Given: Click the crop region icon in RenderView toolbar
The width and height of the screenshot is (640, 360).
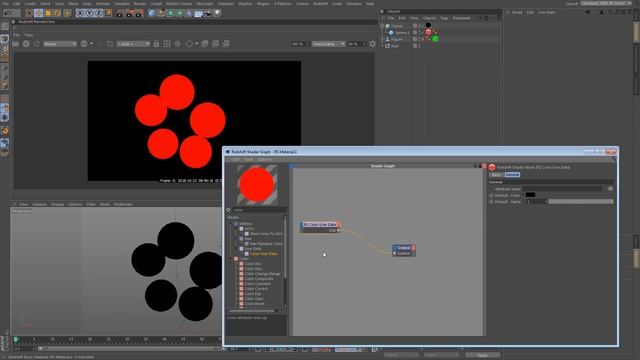Looking at the screenshot, I should [110, 44].
